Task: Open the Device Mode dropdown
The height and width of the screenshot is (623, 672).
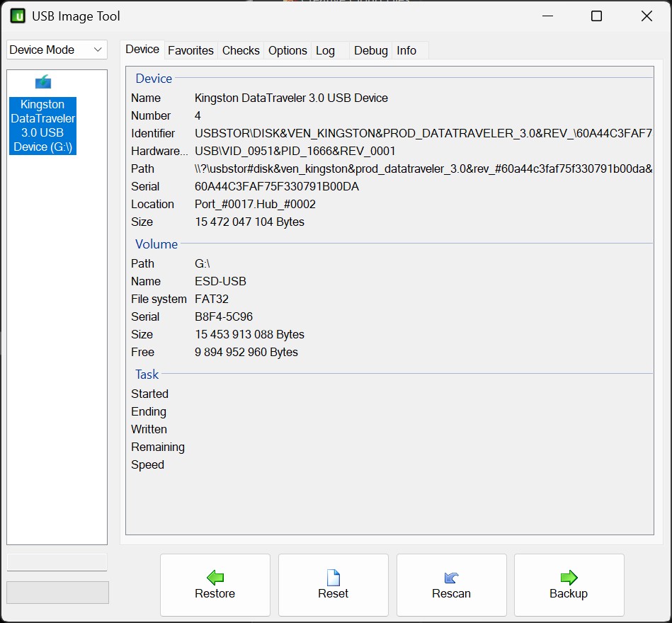Action: click(57, 50)
